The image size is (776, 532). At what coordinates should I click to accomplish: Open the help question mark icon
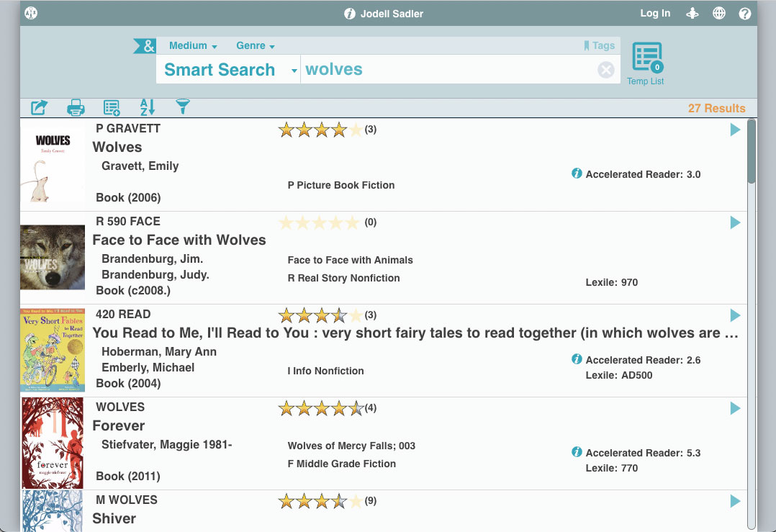[x=745, y=14]
